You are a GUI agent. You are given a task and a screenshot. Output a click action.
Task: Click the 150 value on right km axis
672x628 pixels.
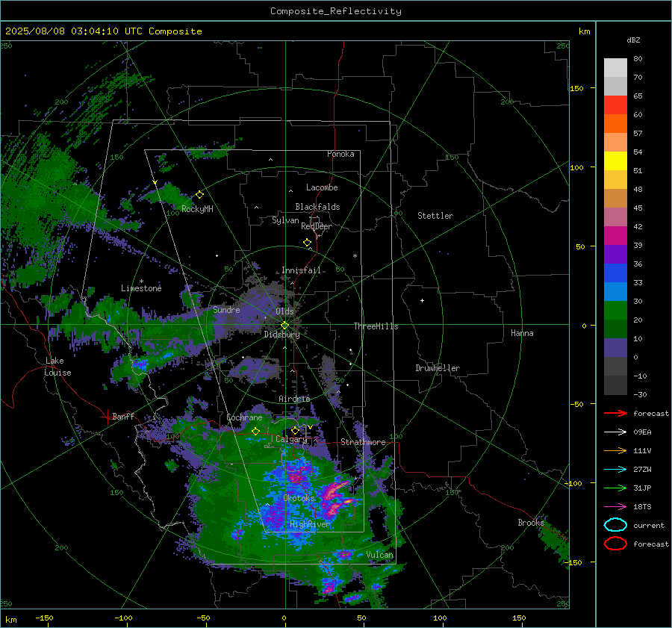click(x=576, y=88)
